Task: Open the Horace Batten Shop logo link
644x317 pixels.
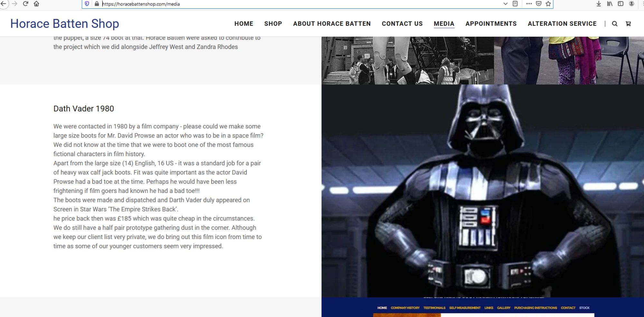Action: pyautogui.click(x=65, y=23)
